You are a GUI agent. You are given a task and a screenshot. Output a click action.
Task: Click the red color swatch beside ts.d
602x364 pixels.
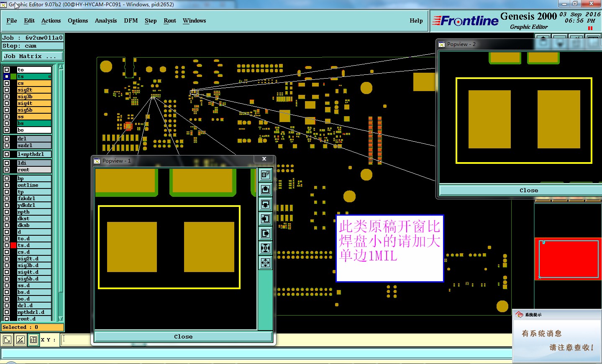[13, 245]
